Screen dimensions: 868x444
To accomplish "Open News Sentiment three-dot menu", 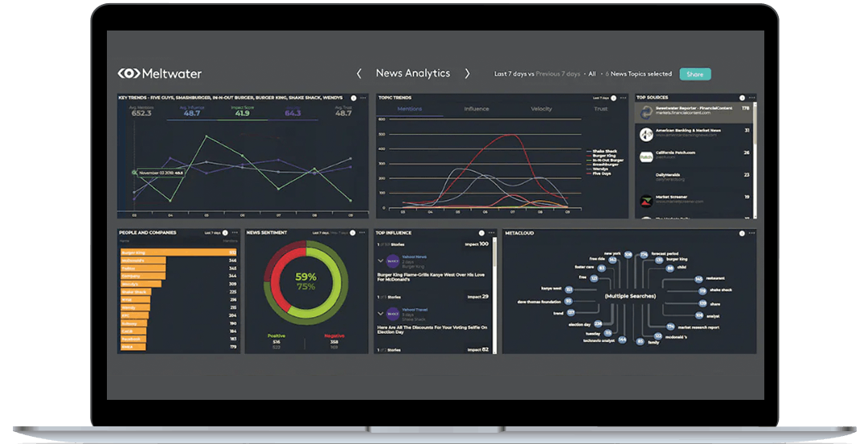I will click(362, 233).
